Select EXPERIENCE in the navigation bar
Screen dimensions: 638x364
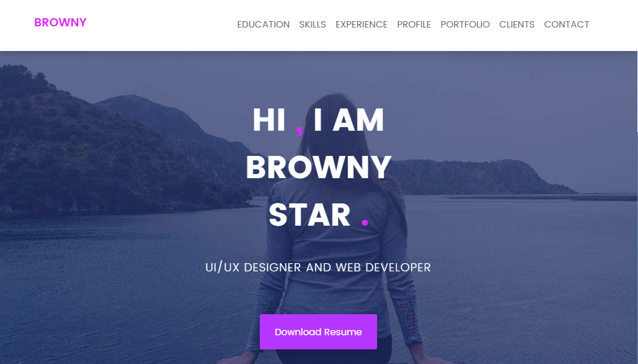tap(361, 25)
